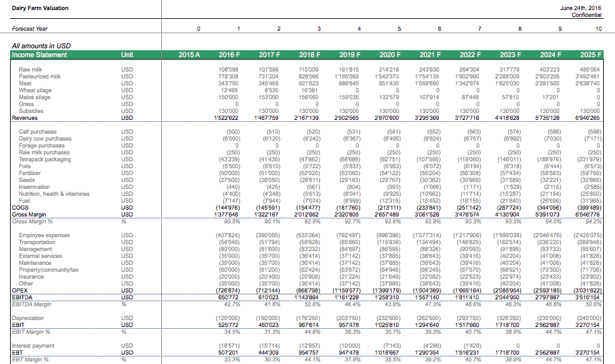Screen dimensions: 615x364
Task: Select the Seeds row label
Action: (26, 180)
